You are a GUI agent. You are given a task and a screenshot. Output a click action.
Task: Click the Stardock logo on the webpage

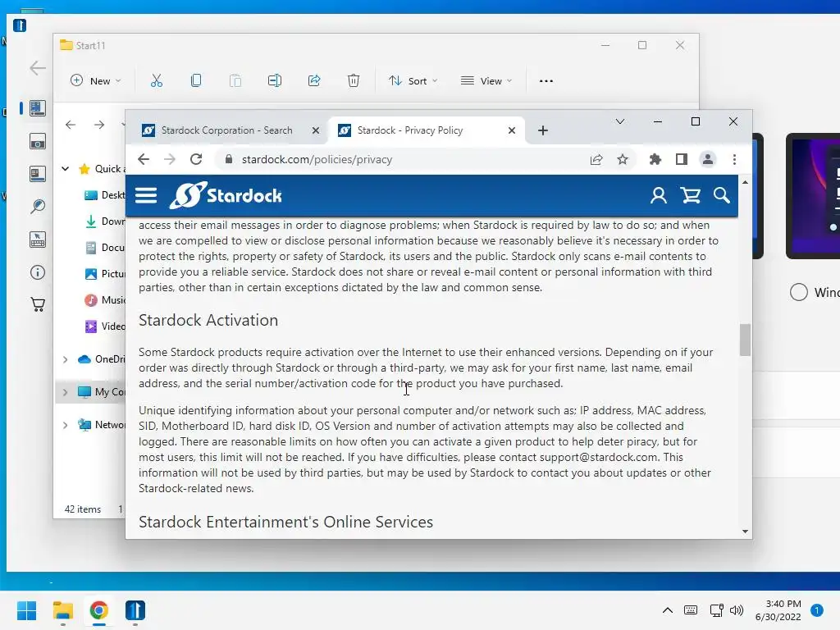tap(226, 195)
